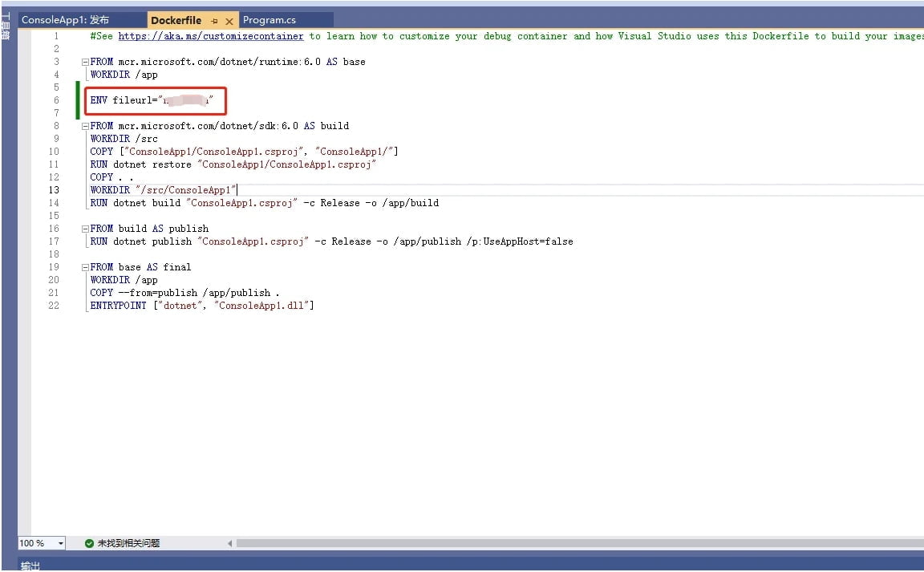Collapse the FROM sdk:6.0 AS build block
Image resolution: width=924 pixels, height=572 pixels.
85,126
